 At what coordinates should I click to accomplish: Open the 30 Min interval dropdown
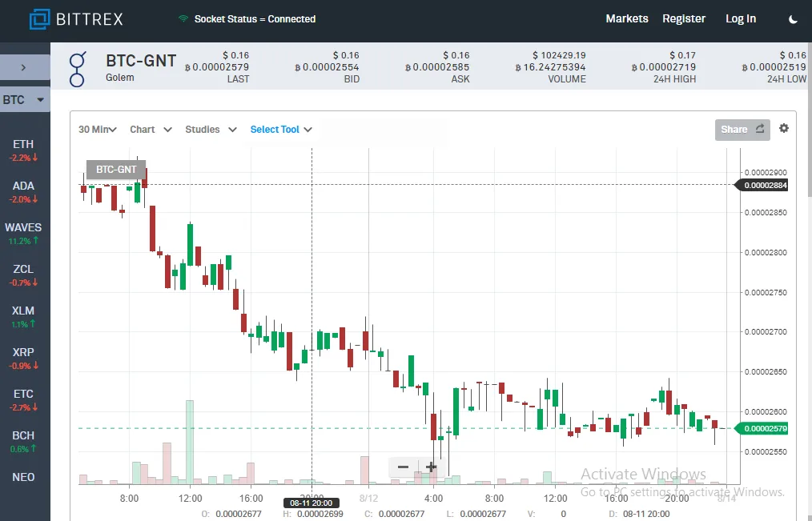pos(98,130)
